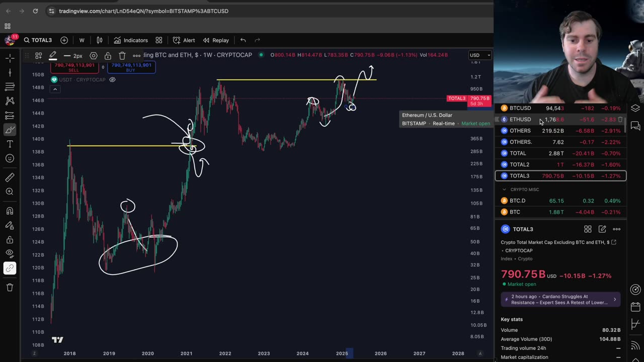The image size is (644, 362).
Task: Select the ruler measure tool
Action: 10,177
